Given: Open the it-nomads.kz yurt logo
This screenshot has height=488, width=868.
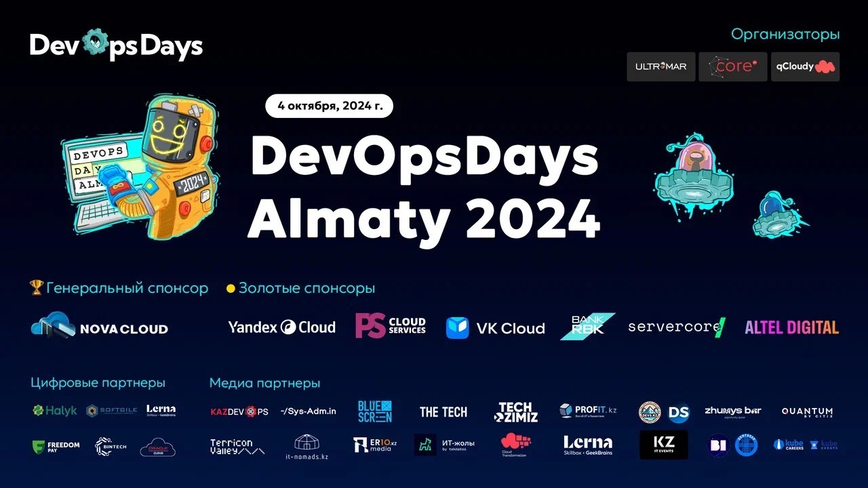Looking at the screenshot, I should [x=307, y=447].
